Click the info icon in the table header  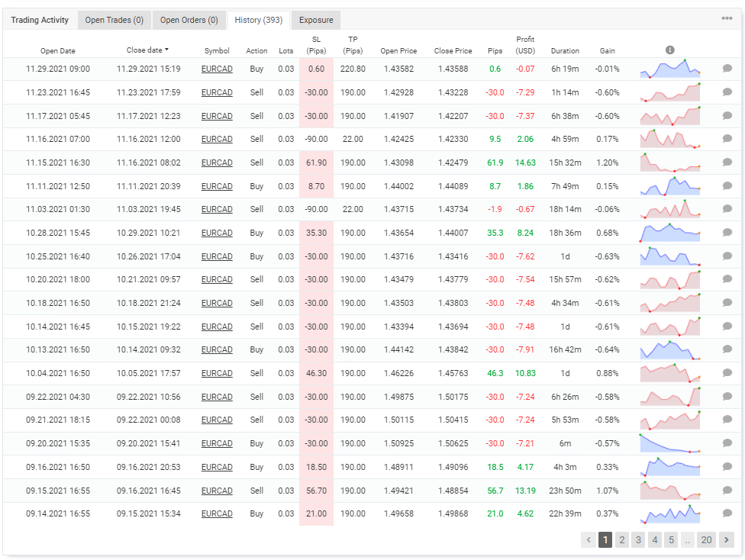[x=669, y=49]
